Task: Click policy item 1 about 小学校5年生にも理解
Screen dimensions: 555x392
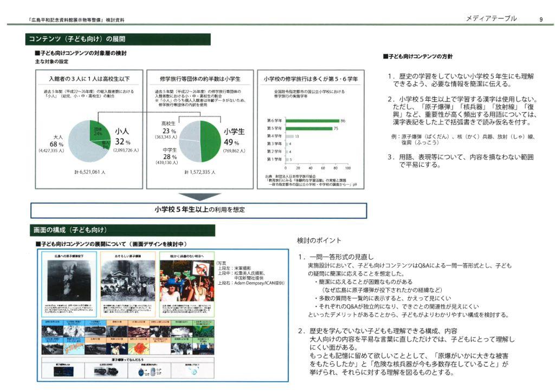Action: (x=461, y=80)
